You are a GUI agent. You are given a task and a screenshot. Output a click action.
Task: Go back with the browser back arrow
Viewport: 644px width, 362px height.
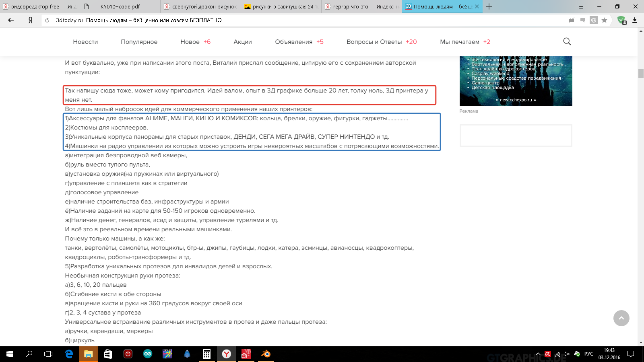click(11, 20)
